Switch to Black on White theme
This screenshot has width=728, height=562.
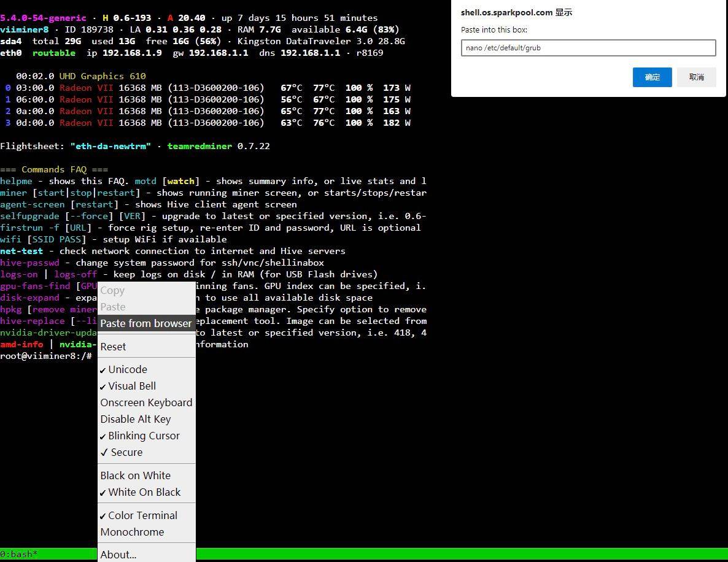(x=136, y=475)
